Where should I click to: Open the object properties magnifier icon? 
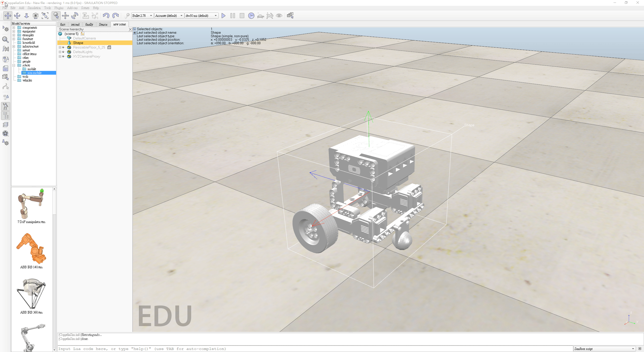6,39
